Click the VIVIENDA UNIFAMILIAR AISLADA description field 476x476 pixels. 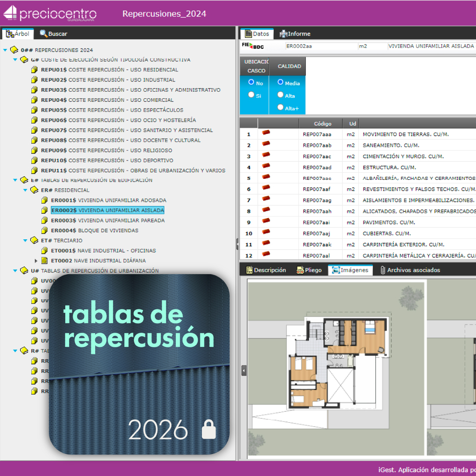(x=431, y=46)
